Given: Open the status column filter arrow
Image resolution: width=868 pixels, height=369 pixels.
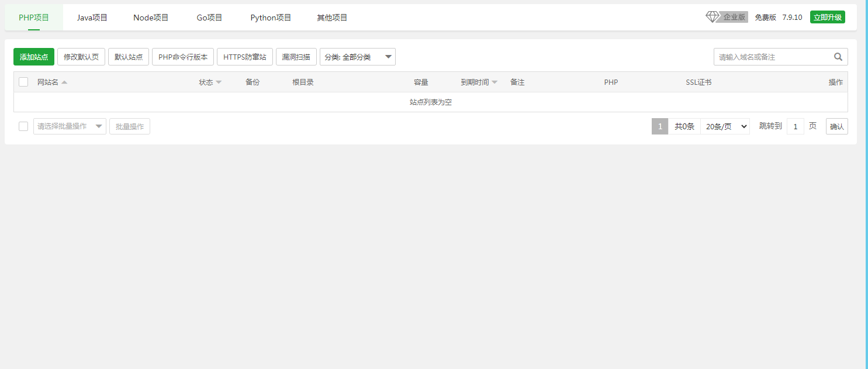Looking at the screenshot, I should [219, 82].
